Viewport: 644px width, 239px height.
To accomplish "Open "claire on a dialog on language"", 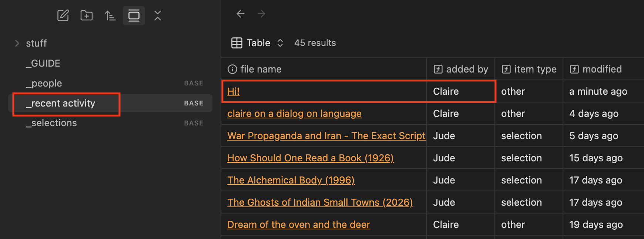I will tap(294, 114).
